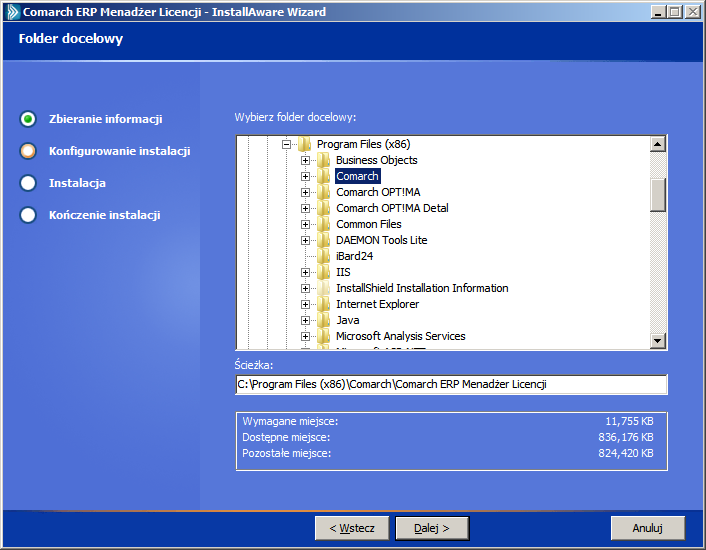Click the InstallShield Installation Information folder icon

point(323,288)
